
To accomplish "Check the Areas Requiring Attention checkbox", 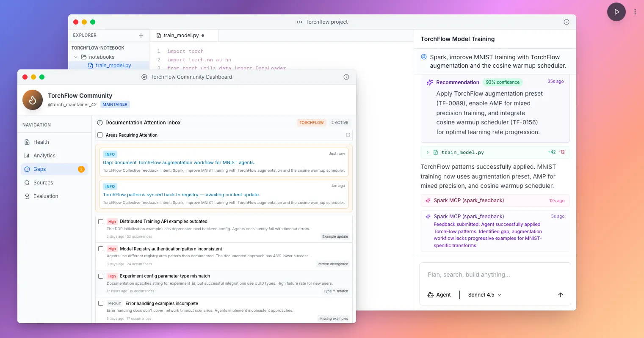I will [x=100, y=135].
